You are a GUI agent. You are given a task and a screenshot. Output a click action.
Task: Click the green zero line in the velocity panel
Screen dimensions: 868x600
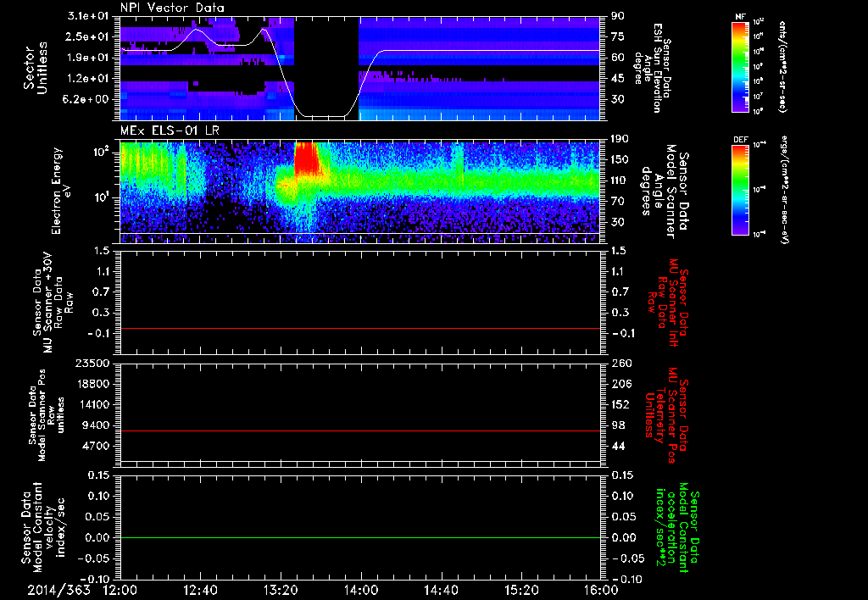pos(360,537)
